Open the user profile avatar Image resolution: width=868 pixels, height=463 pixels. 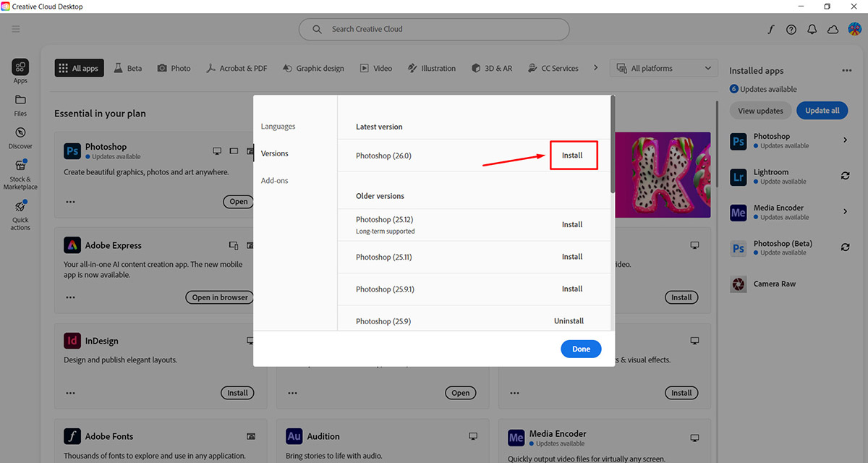tap(854, 29)
